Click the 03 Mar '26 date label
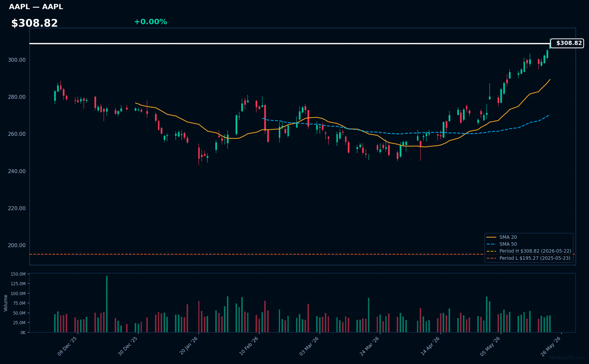 pos(309,346)
